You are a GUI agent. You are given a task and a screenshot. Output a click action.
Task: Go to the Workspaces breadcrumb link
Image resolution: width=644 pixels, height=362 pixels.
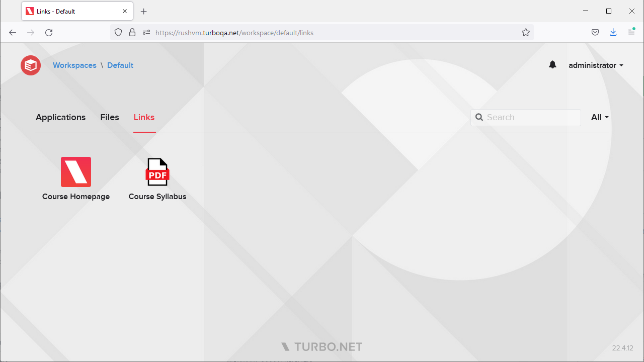[74, 65]
